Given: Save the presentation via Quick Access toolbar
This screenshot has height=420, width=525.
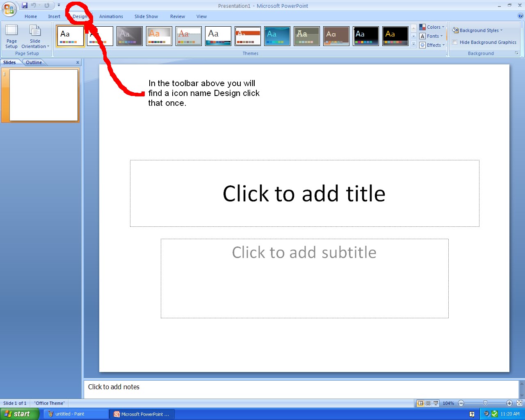Looking at the screenshot, I should point(25,5).
